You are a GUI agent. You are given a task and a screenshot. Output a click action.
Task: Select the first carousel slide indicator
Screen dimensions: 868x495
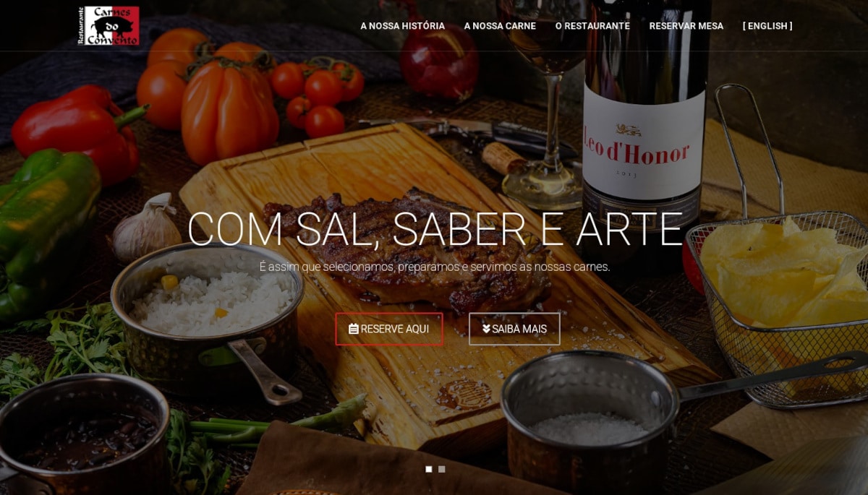click(x=429, y=469)
